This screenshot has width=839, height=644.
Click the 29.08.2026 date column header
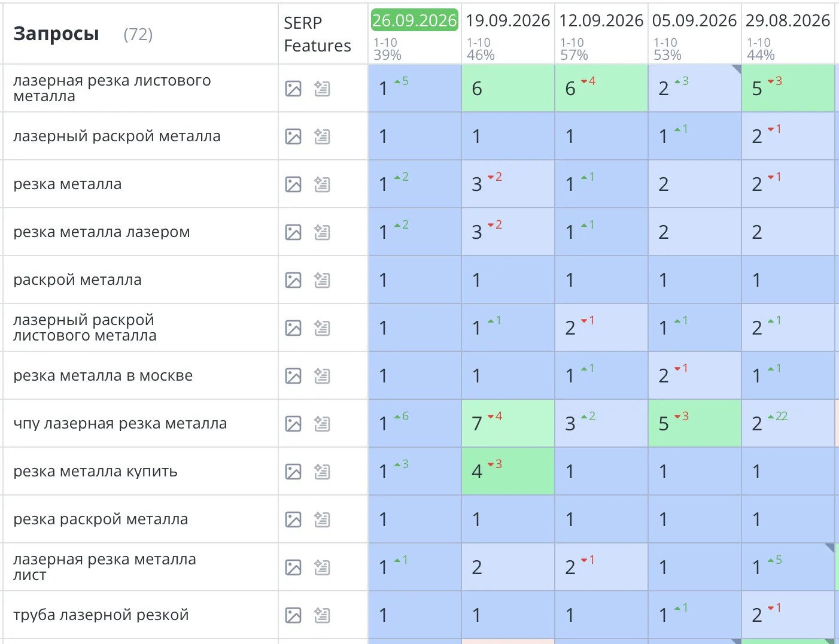click(x=788, y=20)
